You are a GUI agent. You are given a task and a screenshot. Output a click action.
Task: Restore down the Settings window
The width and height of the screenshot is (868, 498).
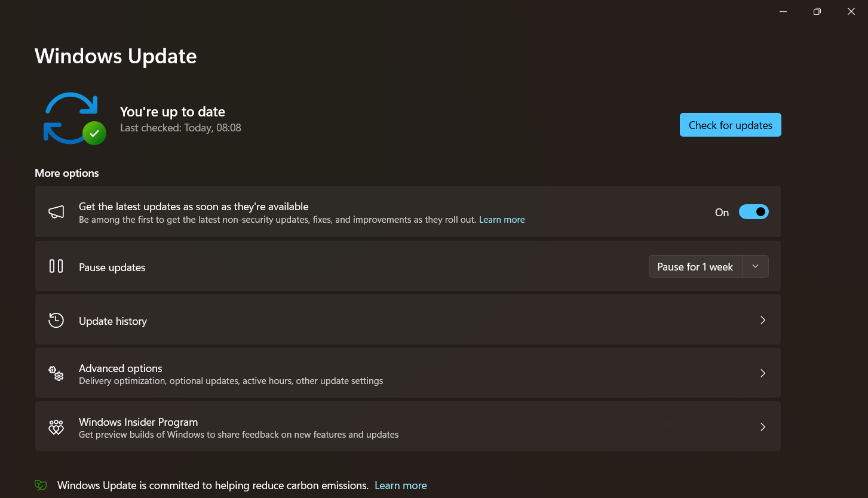[x=817, y=11]
